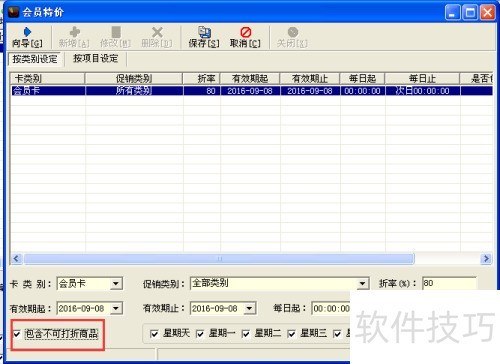Click the 新增[A] add toolbar icon
500x364 pixels.
(74, 37)
